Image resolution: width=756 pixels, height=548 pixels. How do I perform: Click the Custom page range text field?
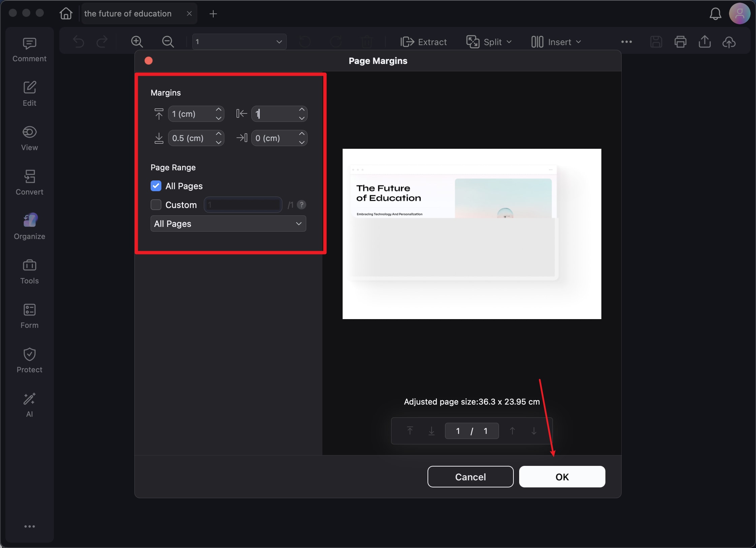coord(243,205)
